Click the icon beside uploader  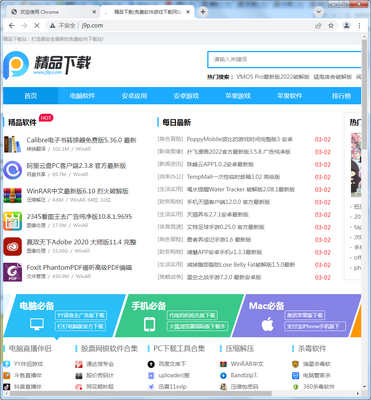(151, 375)
